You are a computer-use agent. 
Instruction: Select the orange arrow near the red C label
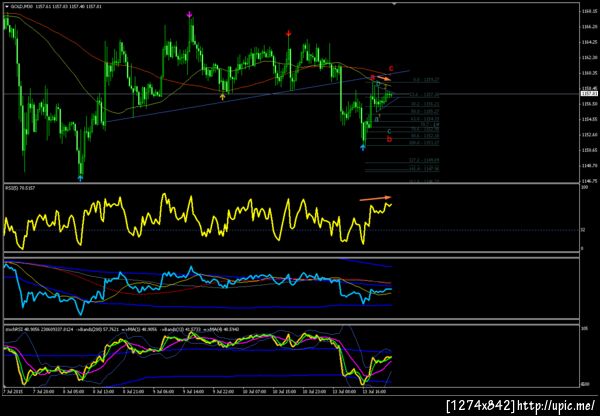[x=383, y=78]
